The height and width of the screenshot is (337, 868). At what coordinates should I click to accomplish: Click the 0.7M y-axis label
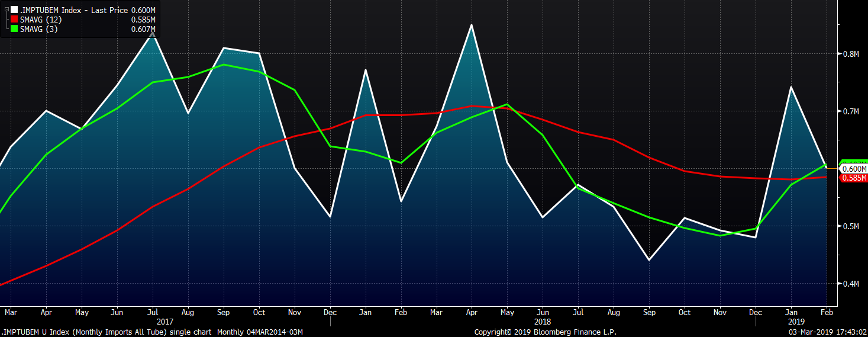tap(851, 111)
